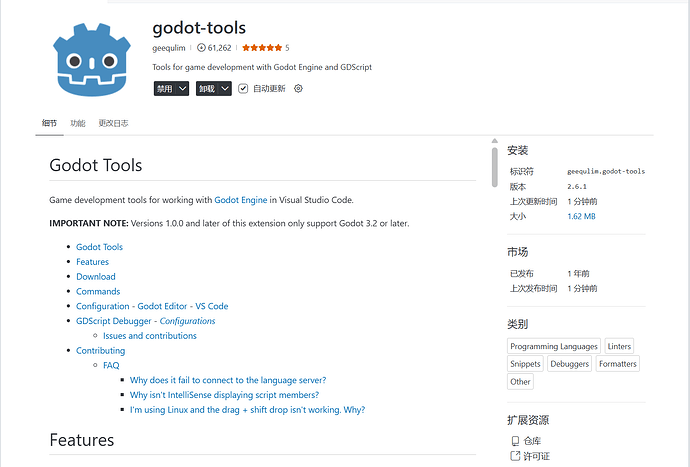Open the 许可证 license resource link
This screenshot has width=690, height=467.
pyautogui.click(x=536, y=456)
